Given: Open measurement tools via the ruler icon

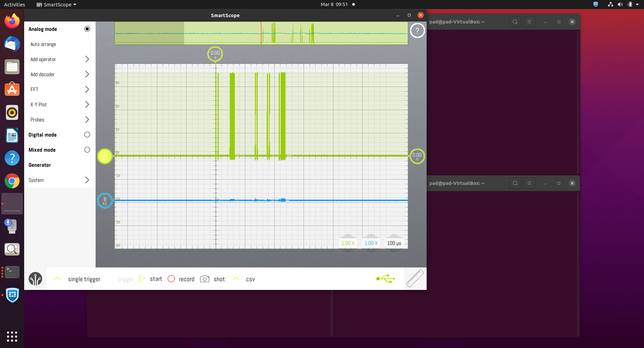Looking at the screenshot, I should click(415, 278).
